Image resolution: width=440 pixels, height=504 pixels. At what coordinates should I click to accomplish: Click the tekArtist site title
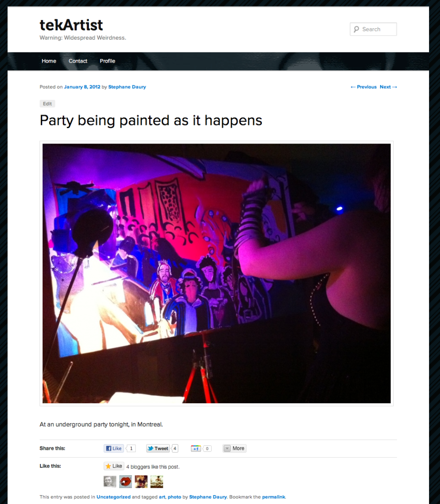(x=71, y=25)
